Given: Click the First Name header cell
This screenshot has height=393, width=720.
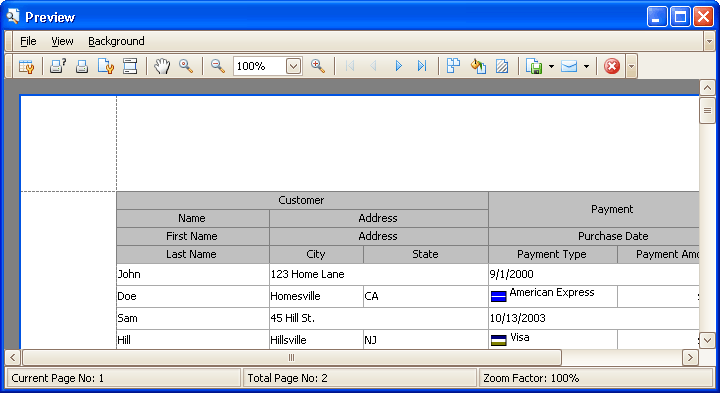Looking at the screenshot, I should tap(192, 236).
